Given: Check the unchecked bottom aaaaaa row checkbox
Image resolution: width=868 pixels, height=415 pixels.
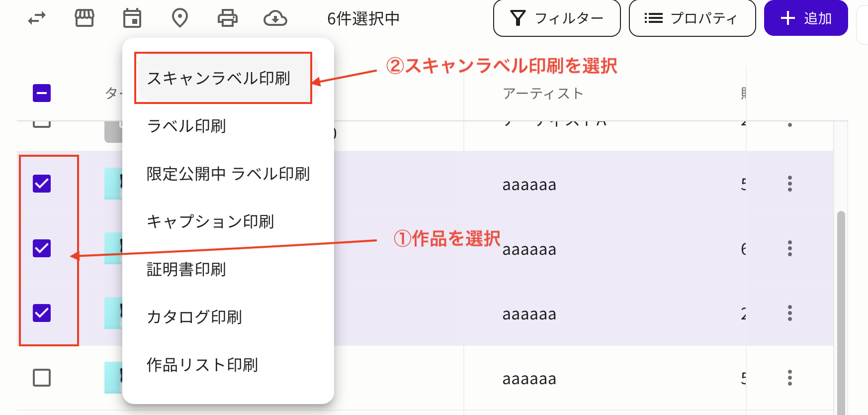Looking at the screenshot, I should [42, 378].
